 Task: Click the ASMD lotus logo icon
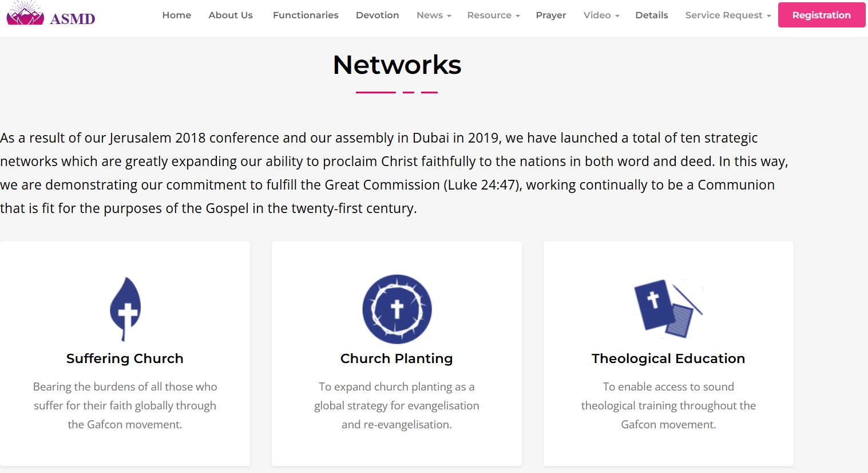[25, 13]
